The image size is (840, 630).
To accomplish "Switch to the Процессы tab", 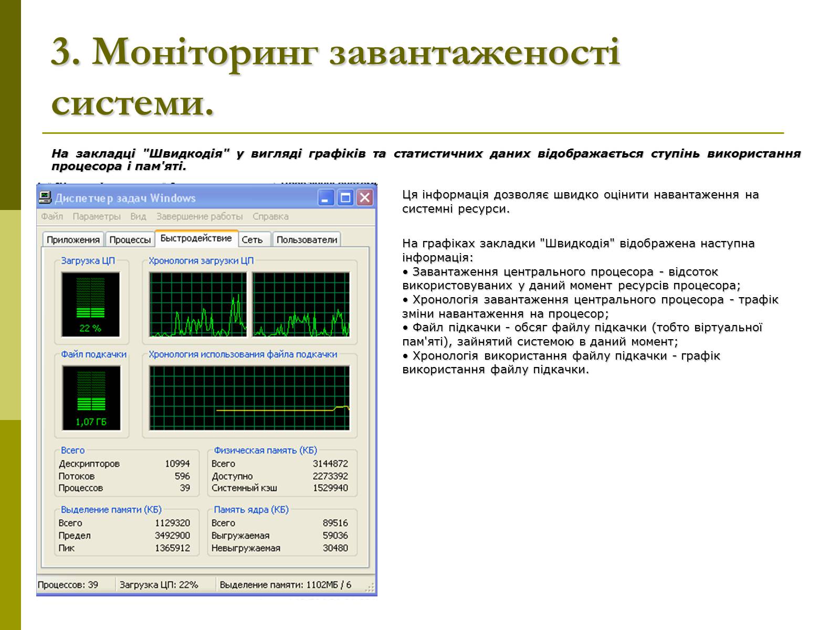I will [x=130, y=240].
